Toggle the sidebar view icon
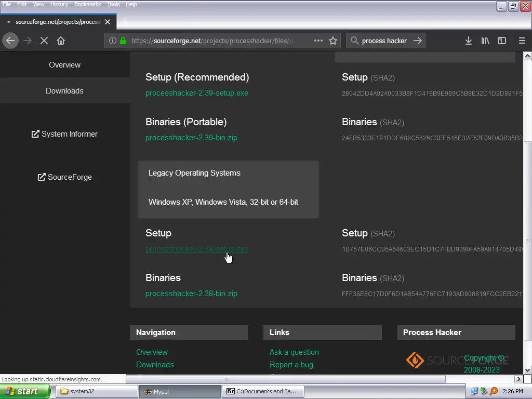532x399 pixels. click(502, 41)
